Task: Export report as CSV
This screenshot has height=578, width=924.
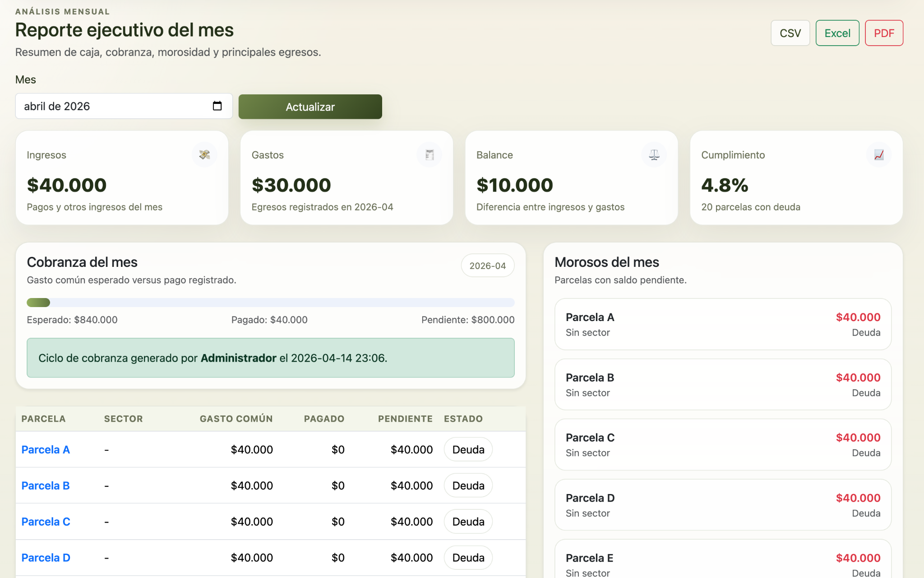Action: (x=790, y=33)
